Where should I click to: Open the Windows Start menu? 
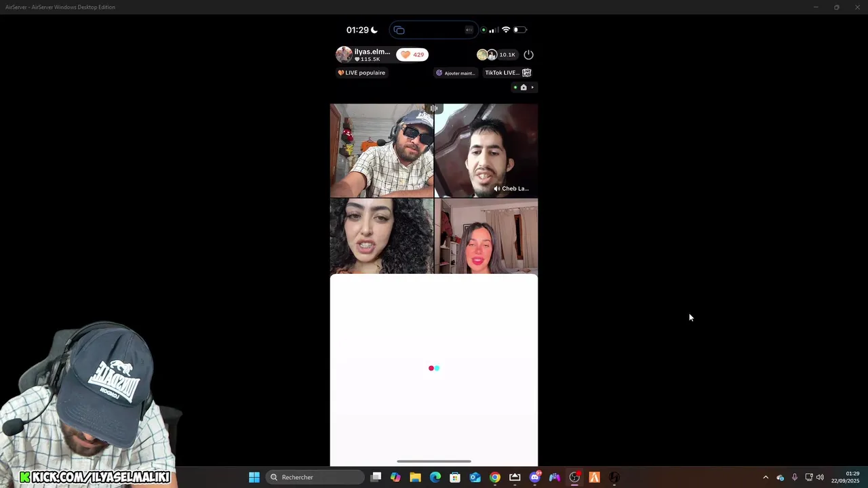click(254, 477)
